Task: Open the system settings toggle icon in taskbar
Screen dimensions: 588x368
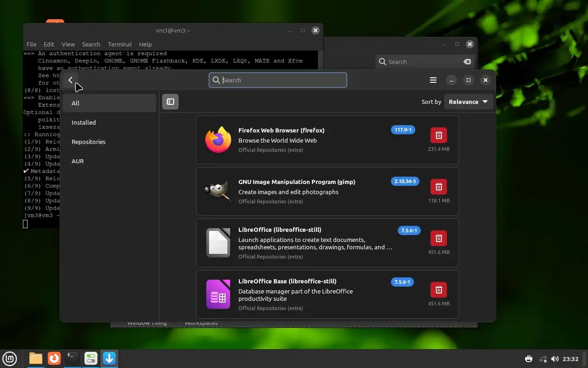Action: coord(90,358)
